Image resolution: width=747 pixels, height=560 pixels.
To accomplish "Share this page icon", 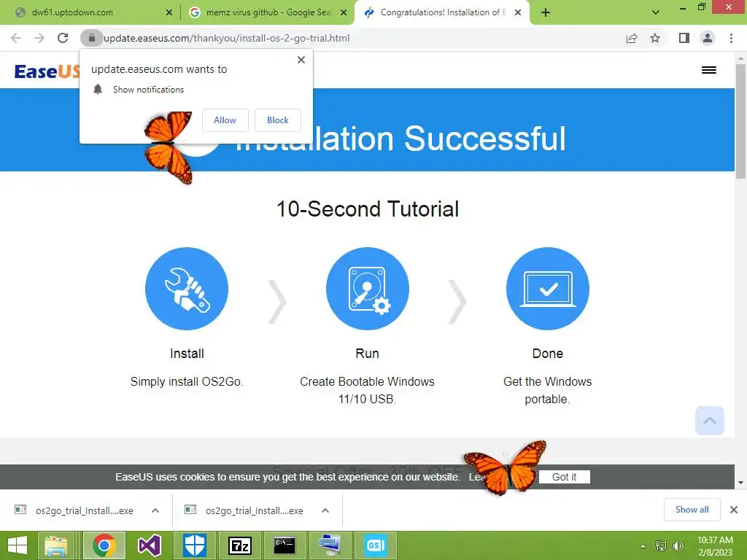I will (632, 38).
